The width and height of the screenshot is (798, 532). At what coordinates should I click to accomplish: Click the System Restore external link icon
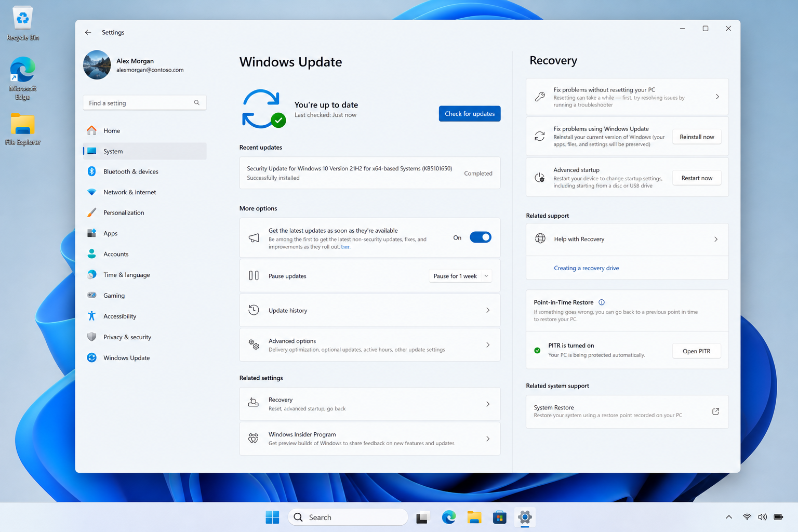coord(715,411)
